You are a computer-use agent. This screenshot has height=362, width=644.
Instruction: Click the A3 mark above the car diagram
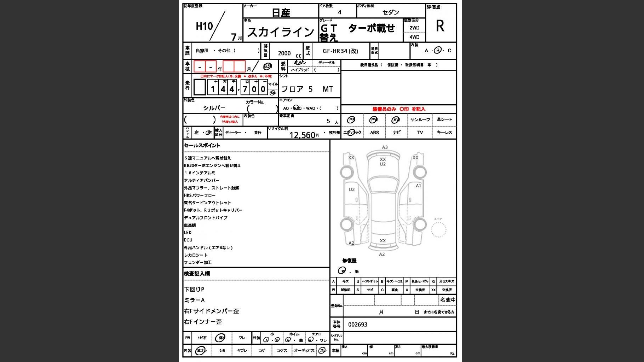(385, 147)
